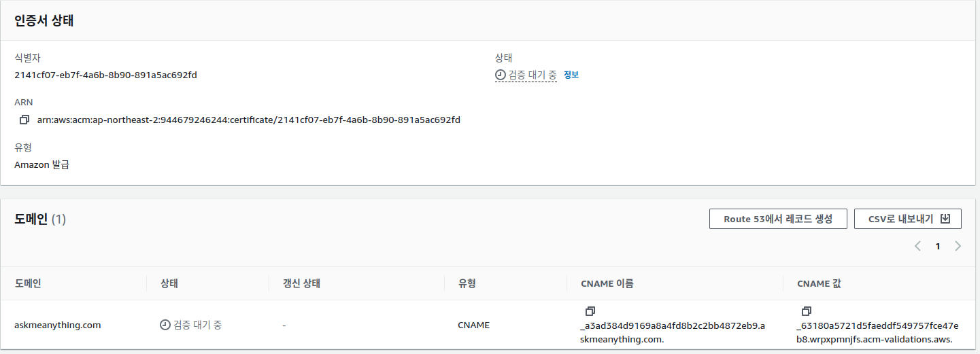The width and height of the screenshot is (980, 354).
Task: Go to previous page of domains
Action: click(917, 246)
